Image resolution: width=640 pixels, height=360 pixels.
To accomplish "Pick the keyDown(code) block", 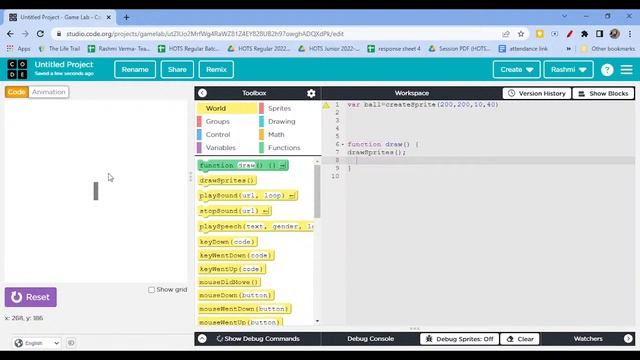I will (228, 242).
